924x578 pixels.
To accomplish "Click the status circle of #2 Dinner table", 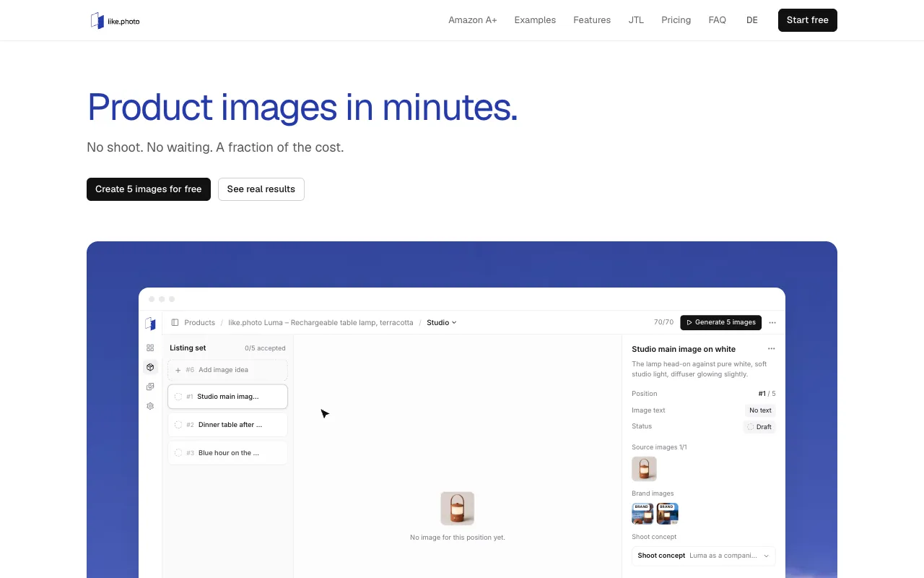I will [x=178, y=425].
